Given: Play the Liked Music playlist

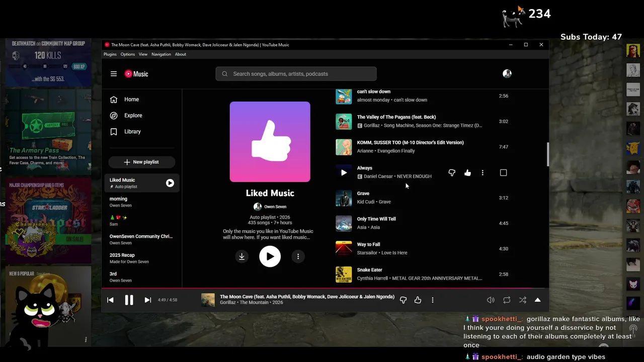Looking at the screenshot, I should click(x=270, y=256).
